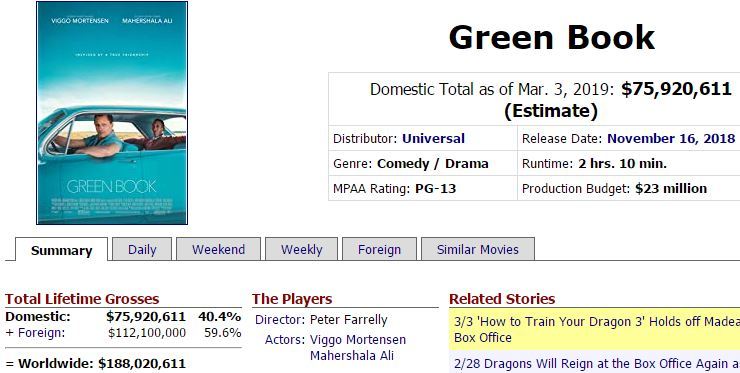The height and width of the screenshot is (373, 740).
Task: Click the Actors label link
Action: 285,339
